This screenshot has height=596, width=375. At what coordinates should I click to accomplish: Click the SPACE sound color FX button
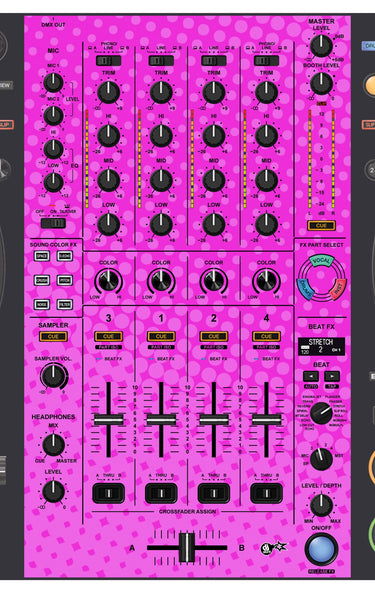pos(42,256)
